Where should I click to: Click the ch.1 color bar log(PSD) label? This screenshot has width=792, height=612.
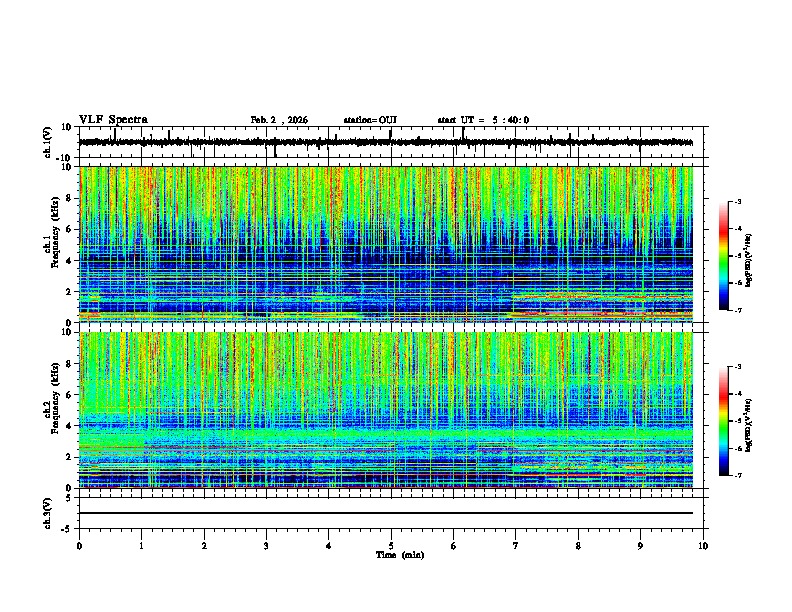pos(749,261)
